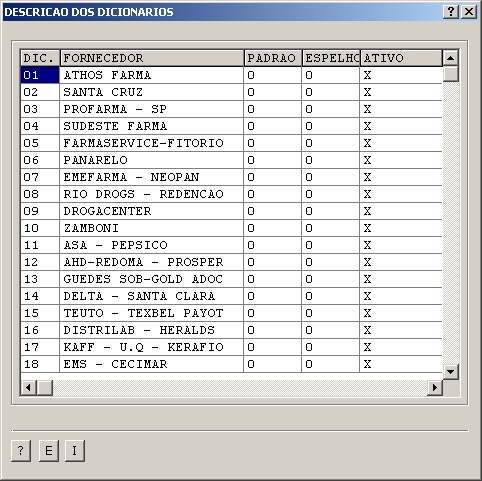The image size is (482, 481).
Task: Click ATIVO X in SUDESTE FARMA row
Action: pos(401,126)
